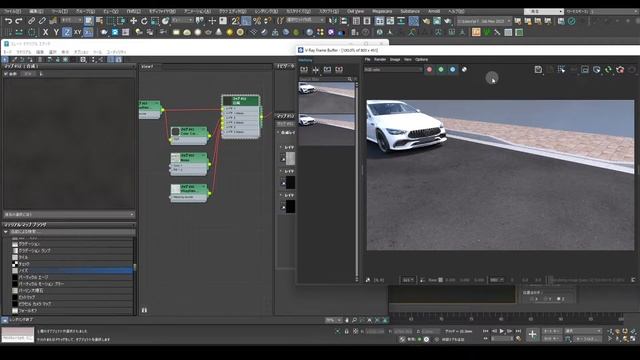The height and width of the screenshot is (360, 640).
Task: Toggle Z axis constraint button
Action: click(67, 32)
